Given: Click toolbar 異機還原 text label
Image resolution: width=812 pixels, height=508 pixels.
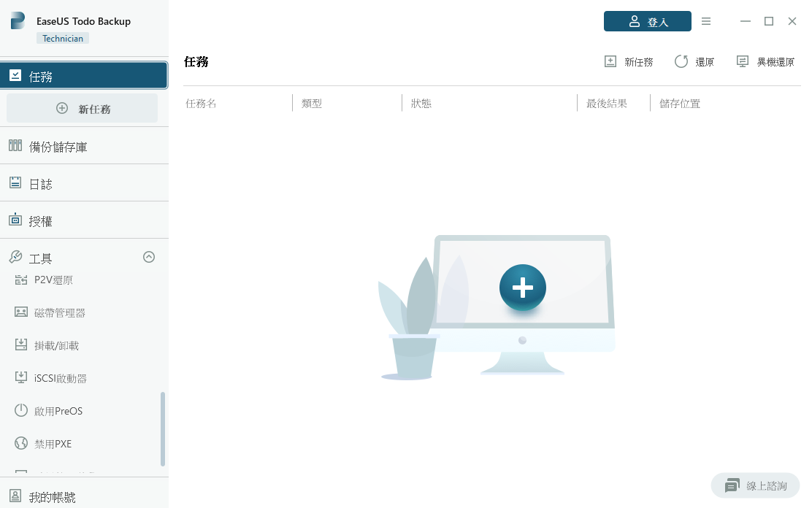Looking at the screenshot, I should pos(775,62).
